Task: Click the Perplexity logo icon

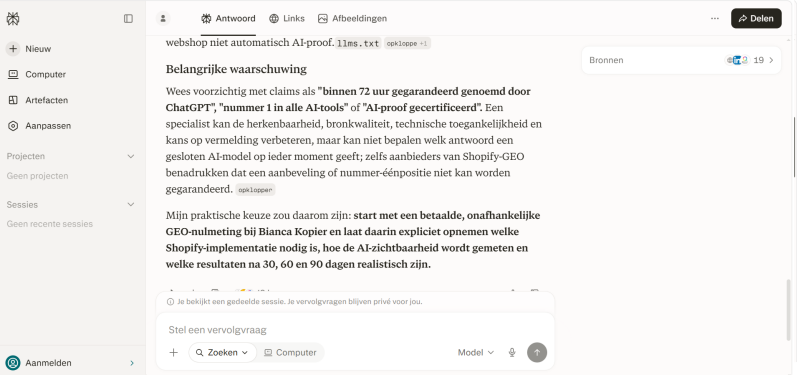Action: click(13, 19)
